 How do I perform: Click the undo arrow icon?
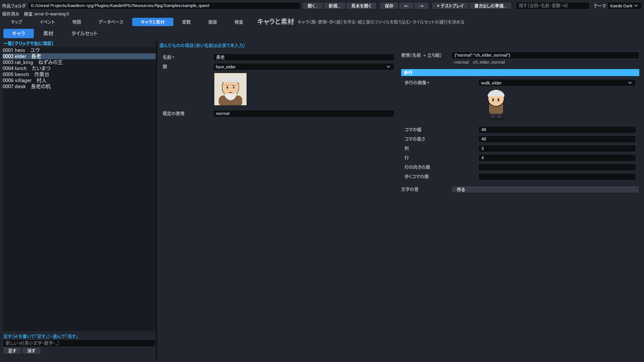click(x=406, y=6)
